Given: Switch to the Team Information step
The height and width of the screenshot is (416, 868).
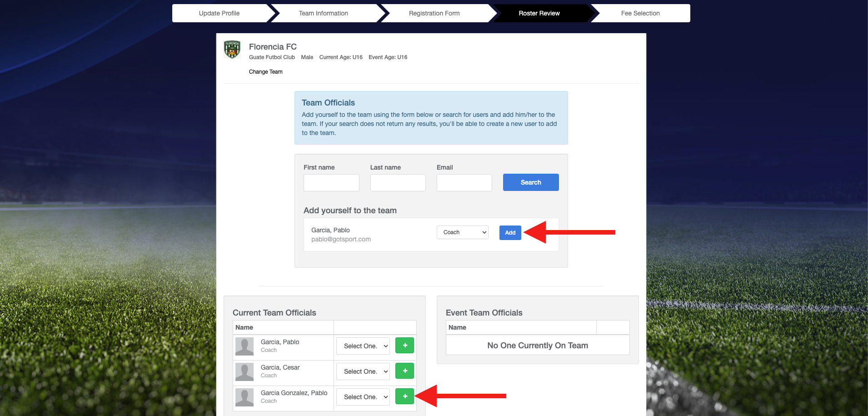Looking at the screenshot, I should pos(323,13).
